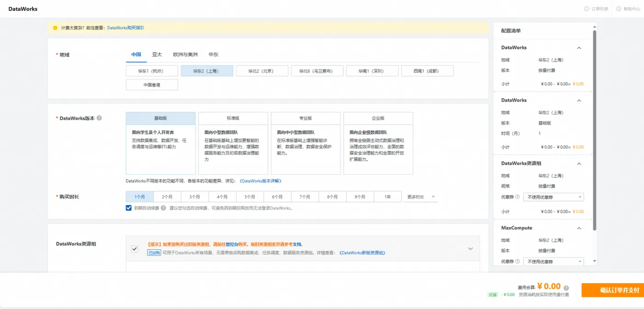
Task: Open the 订单列表 order list icon
Action: point(586,9)
